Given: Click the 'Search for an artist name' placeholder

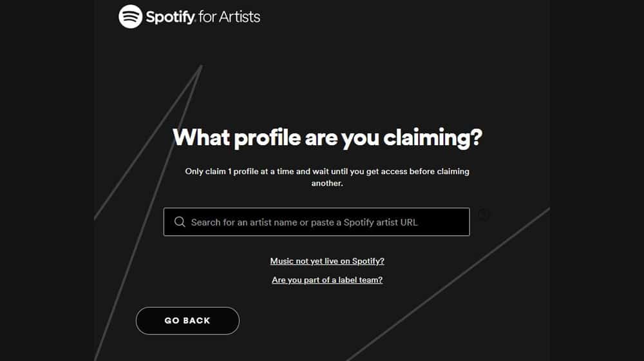Looking at the screenshot, I should click(244, 222).
